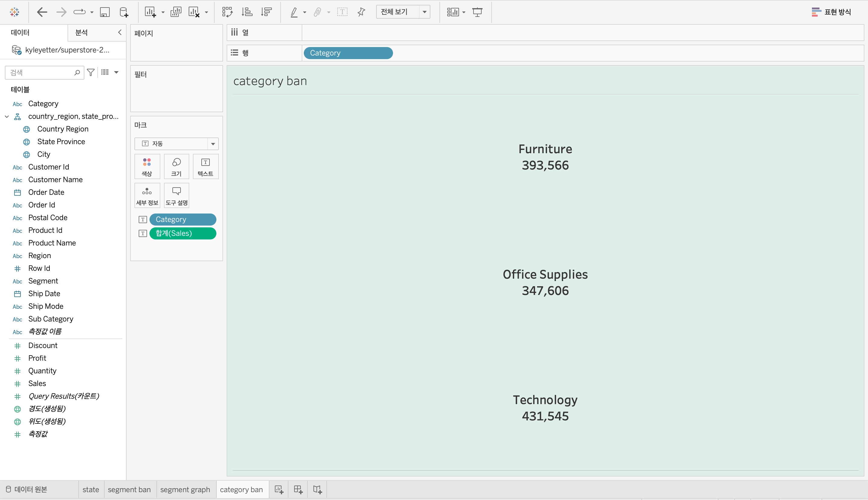Click the 세부 정보 detail card

pos(147,195)
